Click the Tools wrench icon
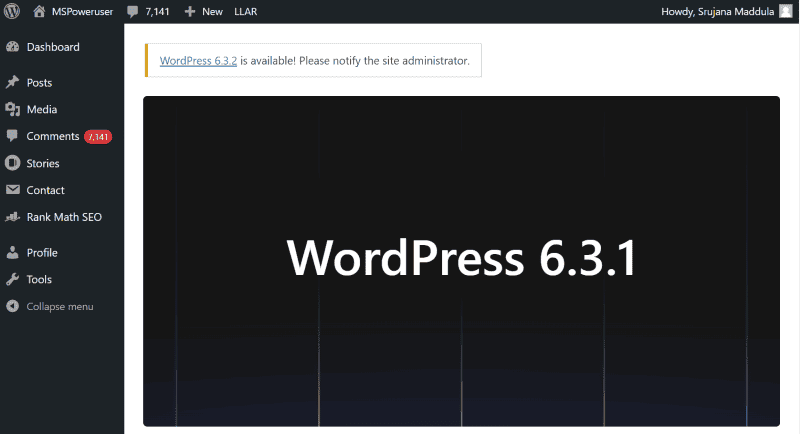 [13, 279]
